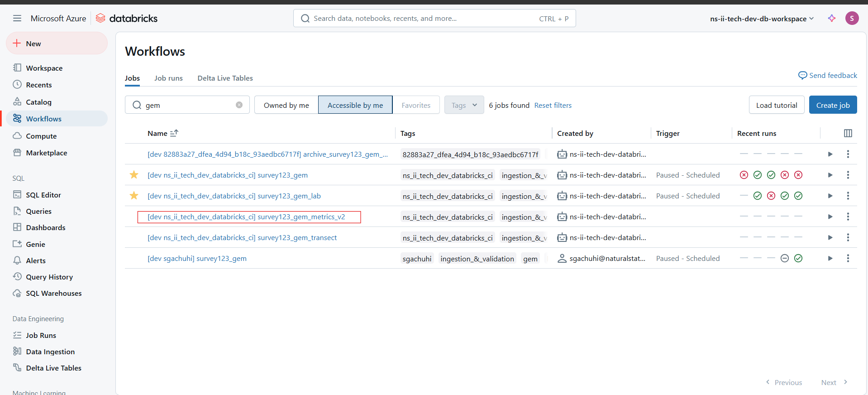Open the survey123_gem_transect job link
The image size is (868, 395).
click(242, 237)
